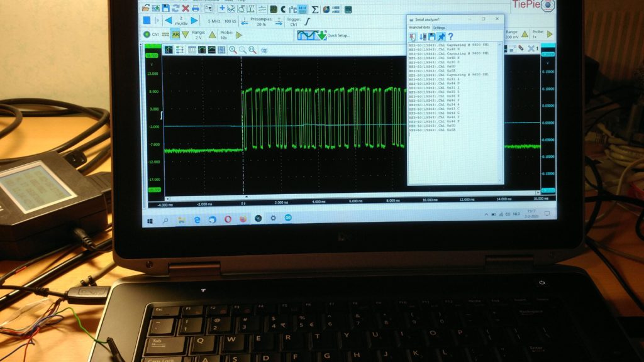This screenshot has height=362, width=644.
Task: Click the zoom fit magnifier icon
Action: pyautogui.click(x=252, y=50)
